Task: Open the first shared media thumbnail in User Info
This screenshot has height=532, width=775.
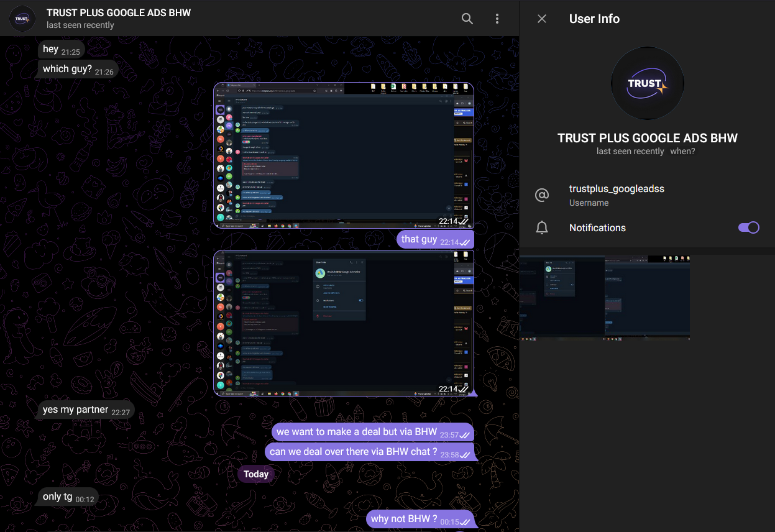Action: (x=562, y=297)
